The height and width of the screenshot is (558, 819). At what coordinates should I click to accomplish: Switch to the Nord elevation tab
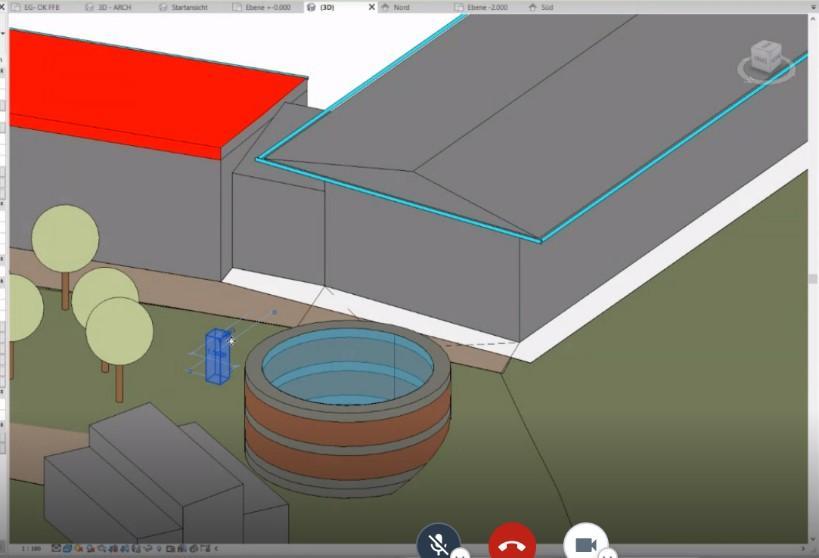tap(395, 7)
